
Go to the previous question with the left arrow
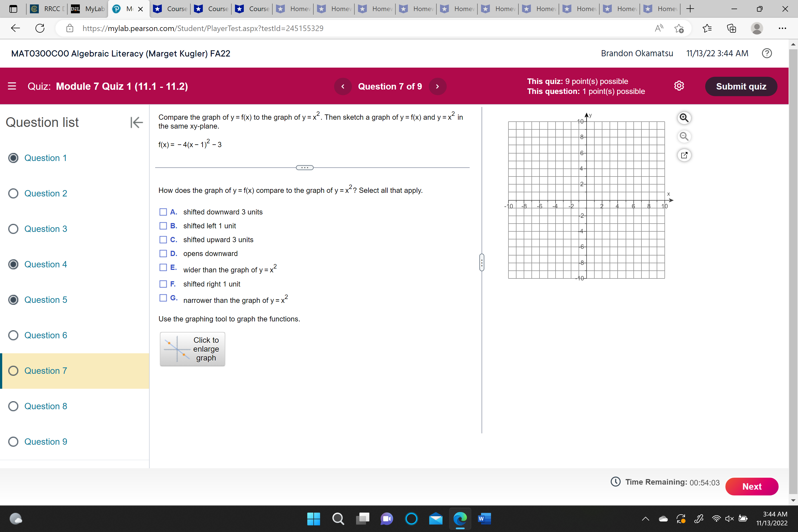[343, 86]
